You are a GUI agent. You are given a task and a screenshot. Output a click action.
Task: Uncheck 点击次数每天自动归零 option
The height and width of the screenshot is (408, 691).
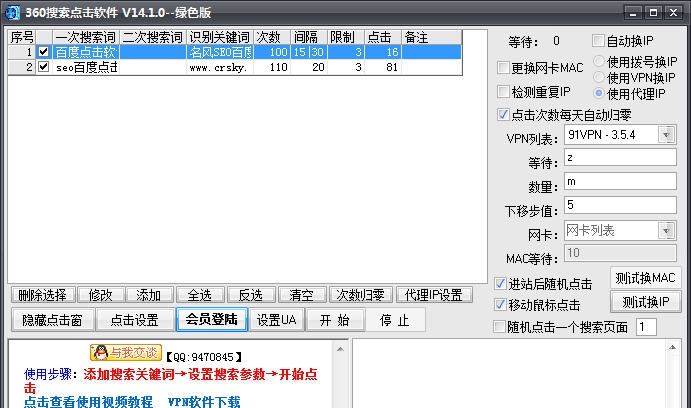pos(503,115)
